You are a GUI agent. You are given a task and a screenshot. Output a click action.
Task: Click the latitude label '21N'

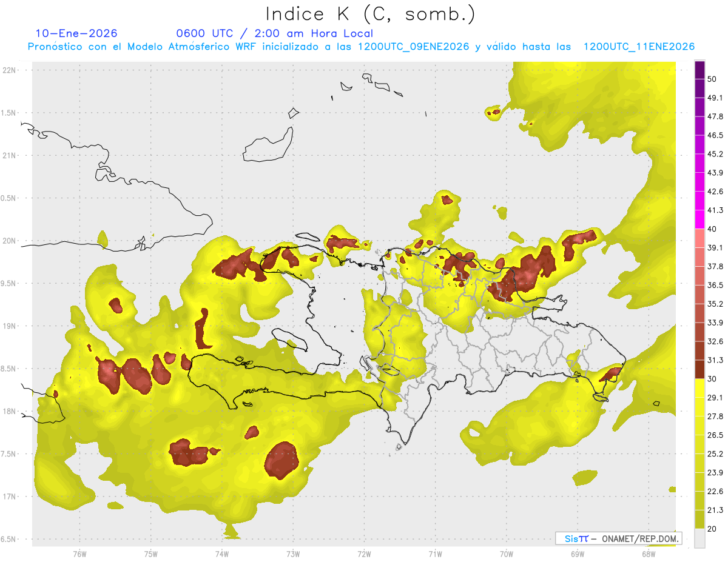(8, 155)
